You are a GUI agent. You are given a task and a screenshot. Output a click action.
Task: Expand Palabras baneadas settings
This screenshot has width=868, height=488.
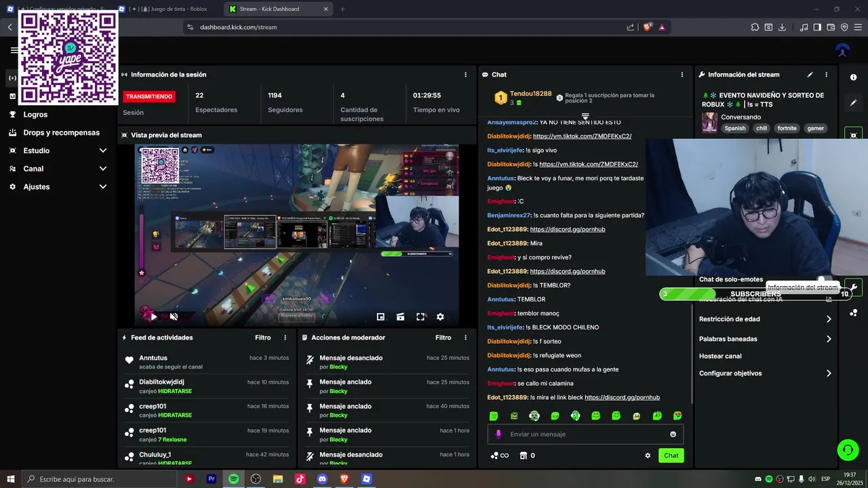(765, 339)
